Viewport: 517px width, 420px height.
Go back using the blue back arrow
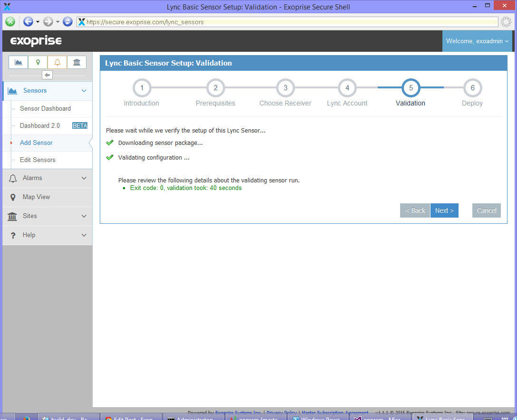click(28, 22)
